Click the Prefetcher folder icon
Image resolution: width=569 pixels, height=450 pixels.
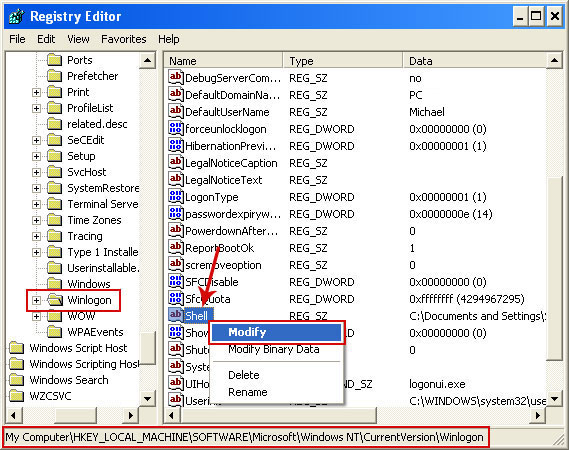(x=55, y=76)
